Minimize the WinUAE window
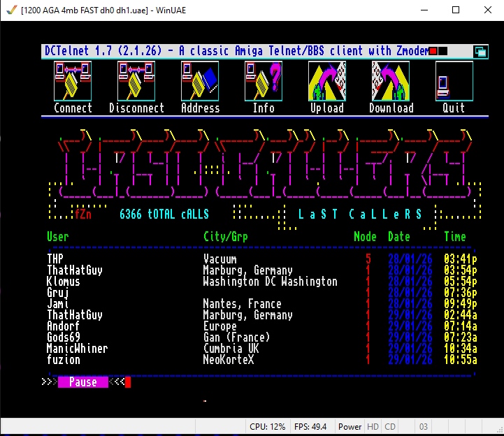504x436 pixels. point(424,10)
